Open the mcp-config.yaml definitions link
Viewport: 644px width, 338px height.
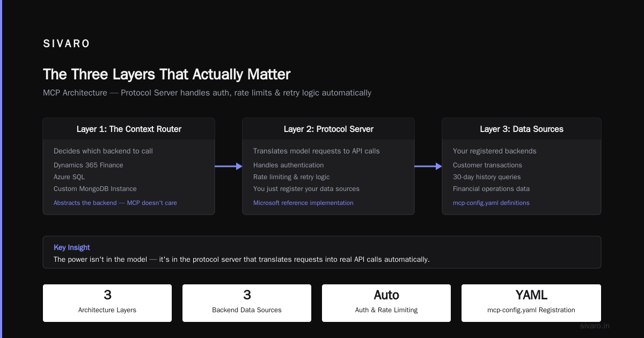click(x=491, y=203)
